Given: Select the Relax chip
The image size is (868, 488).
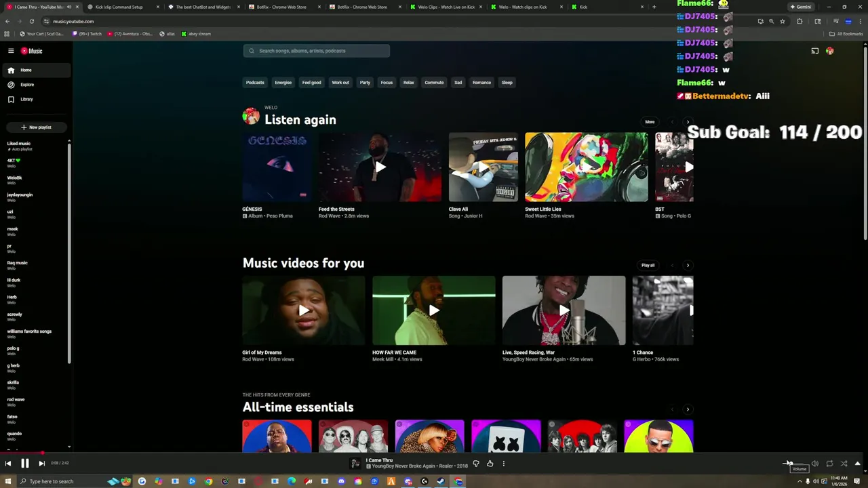Looking at the screenshot, I should pos(408,83).
